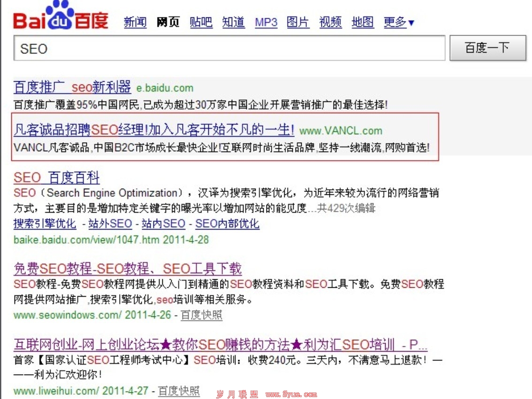This screenshot has width=532, height=399.
Task: Open the 地图 maps tab
Action: pos(363,23)
